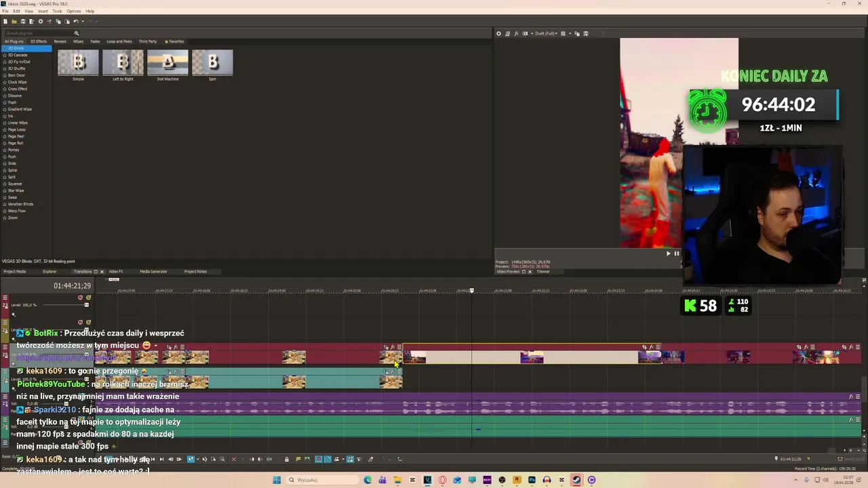Toggle favorite star for Clock Wipe
The width and height of the screenshot is (868, 488).
pos(5,82)
